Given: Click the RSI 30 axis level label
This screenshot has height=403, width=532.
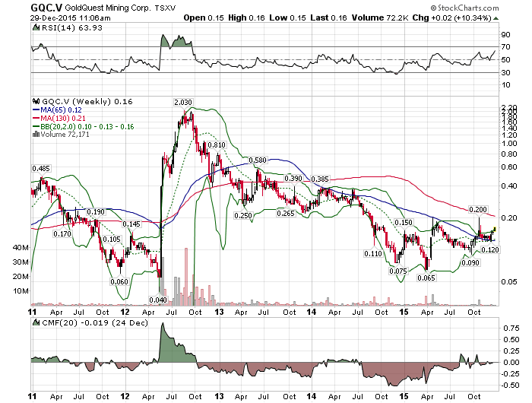Looking at the screenshot, I should pos(505,73).
